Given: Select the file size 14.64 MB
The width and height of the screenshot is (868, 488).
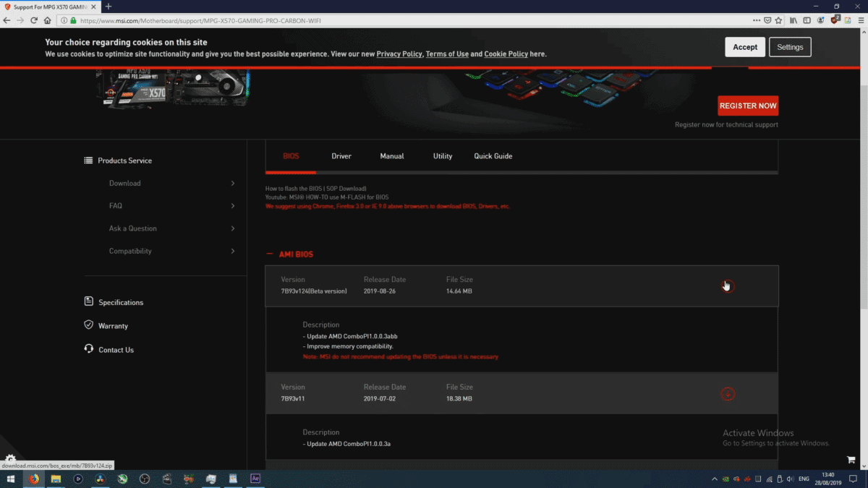Looking at the screenshot, I should [x=459, y=291].
